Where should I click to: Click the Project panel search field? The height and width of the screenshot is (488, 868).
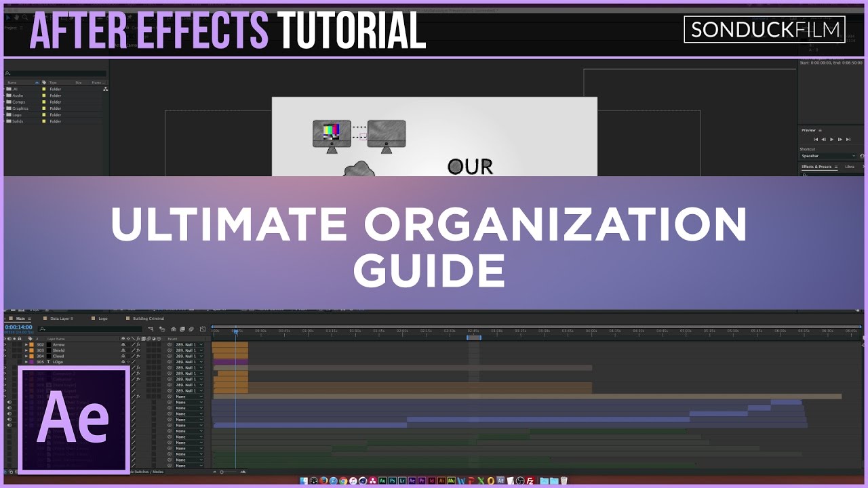pyautogui.click(x=56, y=73)
